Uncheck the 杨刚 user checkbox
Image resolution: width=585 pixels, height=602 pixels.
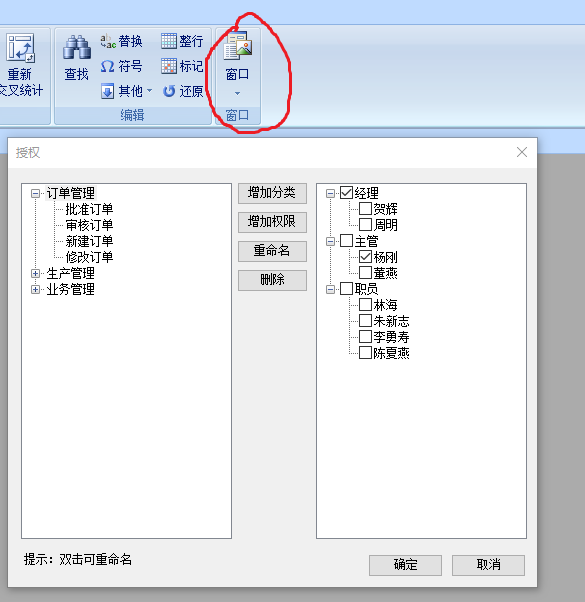click(x=365, y=256)
